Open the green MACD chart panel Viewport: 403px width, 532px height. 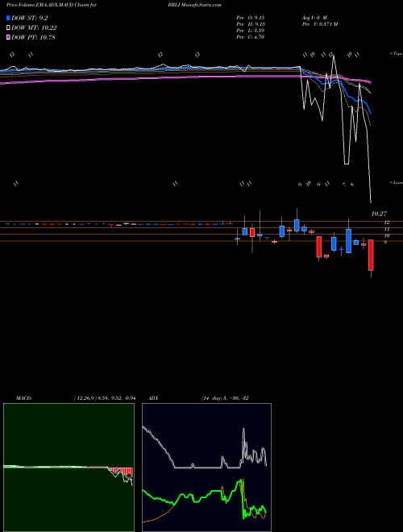tap(69, 468)
